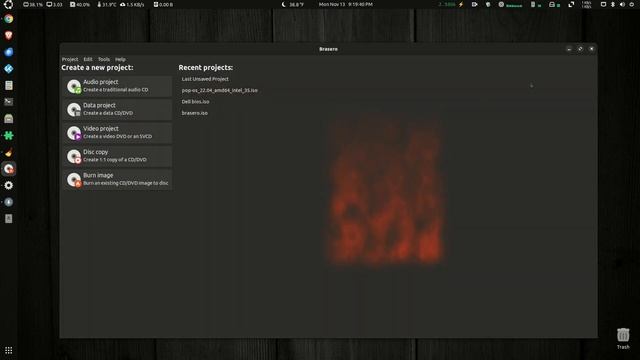Open the Help menu

[x=120, y=59]
